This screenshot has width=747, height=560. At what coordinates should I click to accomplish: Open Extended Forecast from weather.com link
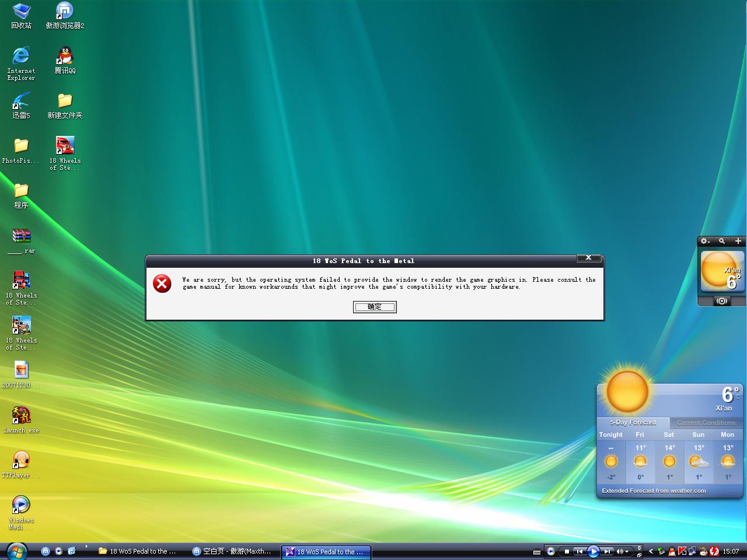coord(654,491)
